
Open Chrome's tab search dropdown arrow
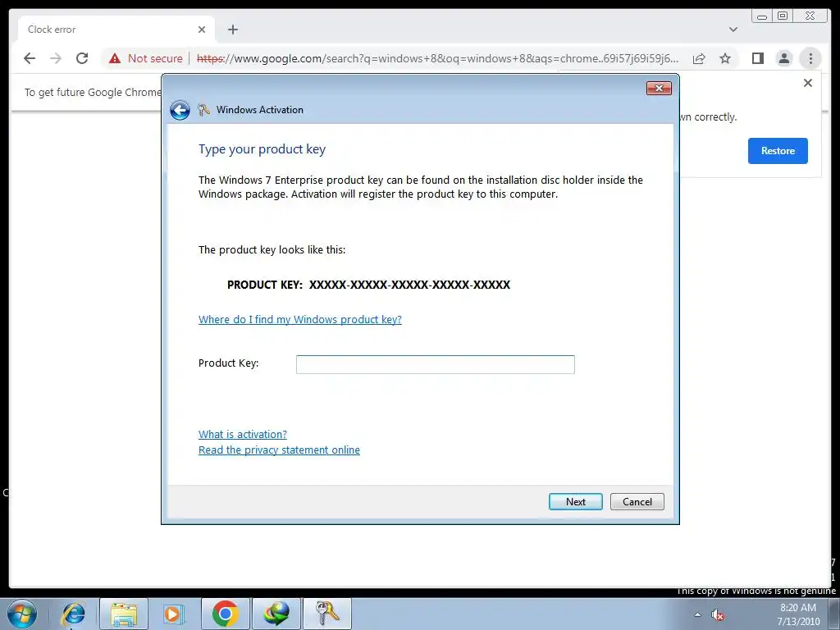point(733,30)
